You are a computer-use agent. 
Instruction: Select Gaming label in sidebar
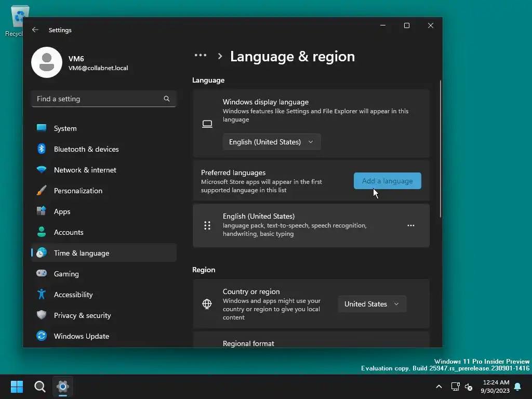(x=66, y=274)
